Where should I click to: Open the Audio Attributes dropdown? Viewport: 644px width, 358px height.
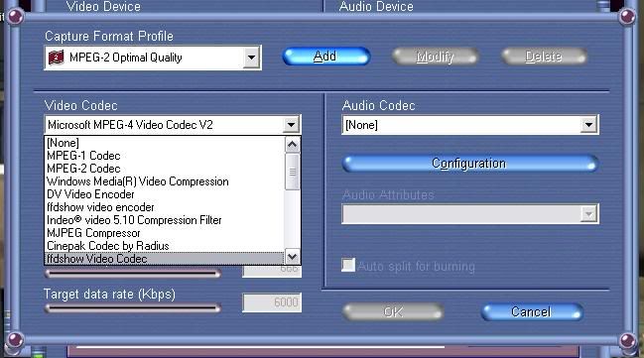588,214
